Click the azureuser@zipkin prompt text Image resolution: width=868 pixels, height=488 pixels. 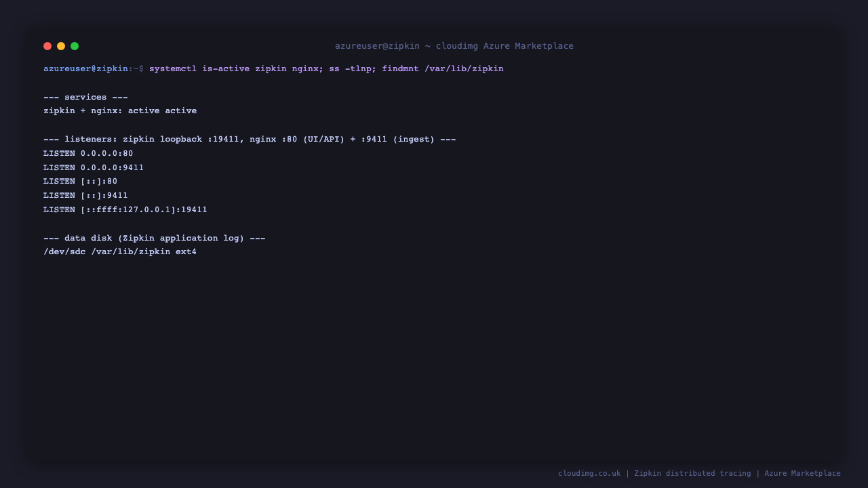coord(85,68)
